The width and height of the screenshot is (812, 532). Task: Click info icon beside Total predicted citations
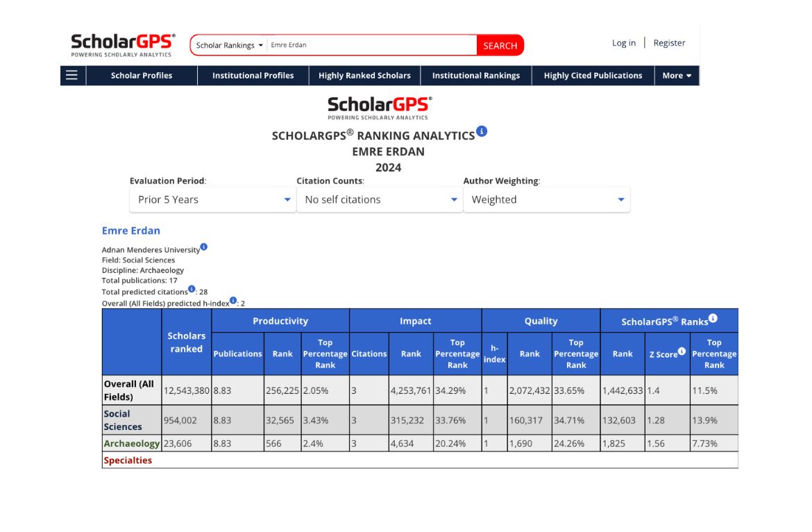[x=192, y=289]
